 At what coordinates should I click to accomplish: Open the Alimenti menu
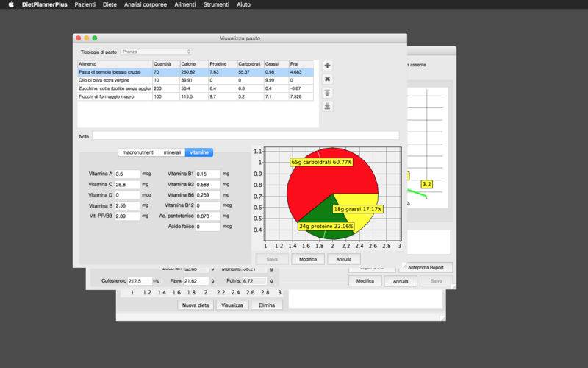(x=185, y=4)
